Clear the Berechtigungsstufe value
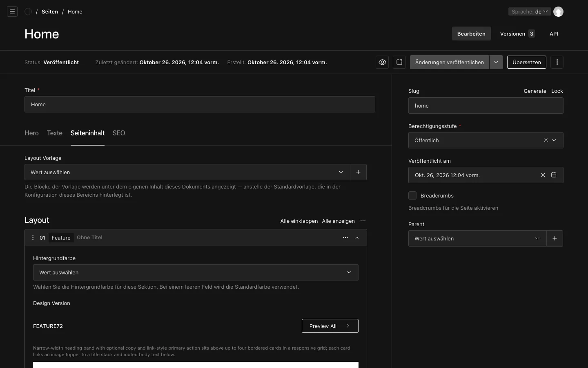Viewport: 588px width, 368px height. click(x=546, y=140)
